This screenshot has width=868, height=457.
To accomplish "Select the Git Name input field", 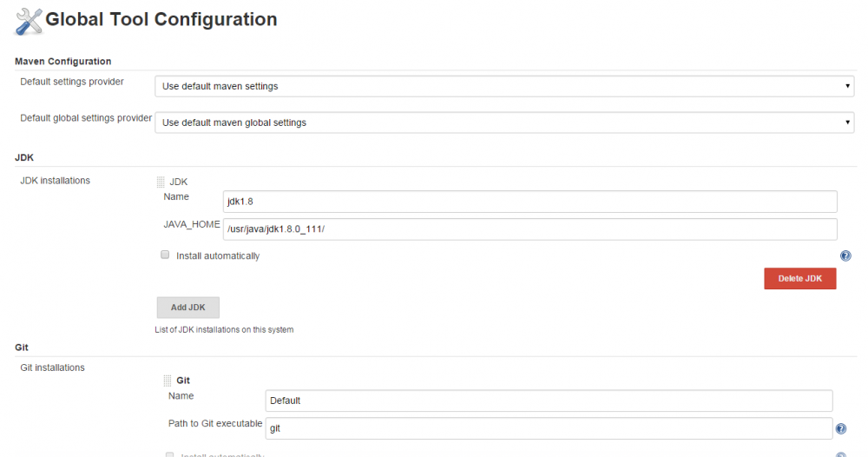I will (549, 401).
